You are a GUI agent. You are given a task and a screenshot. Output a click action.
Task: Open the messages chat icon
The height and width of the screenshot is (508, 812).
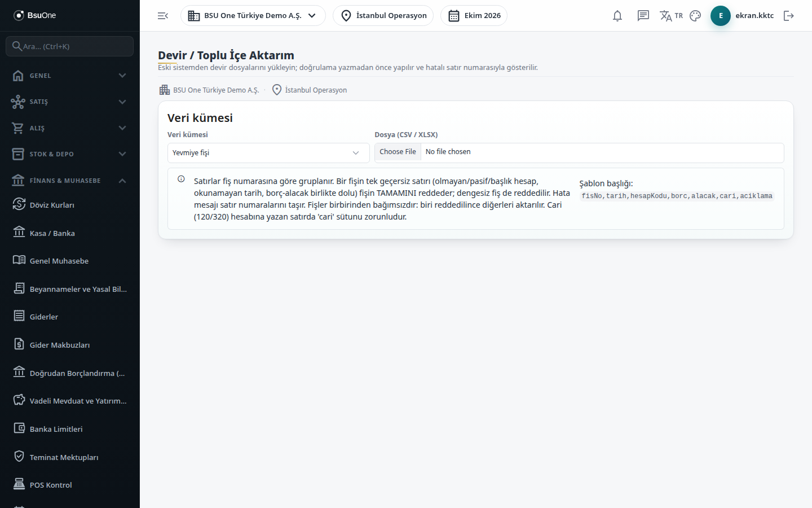643,16
